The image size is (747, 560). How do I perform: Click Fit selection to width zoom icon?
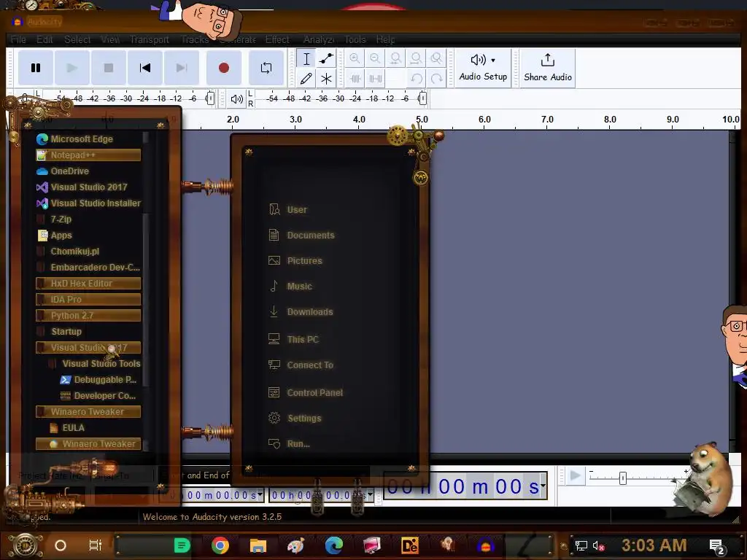[395, 58]
